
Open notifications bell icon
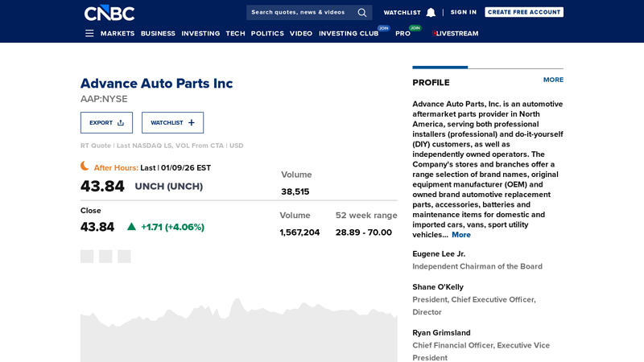coord(431,13)
